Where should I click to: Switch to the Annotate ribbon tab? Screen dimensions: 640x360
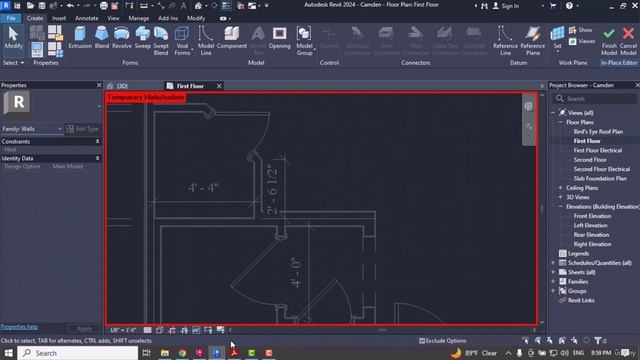pyautogui.click(x=87, y=18)
